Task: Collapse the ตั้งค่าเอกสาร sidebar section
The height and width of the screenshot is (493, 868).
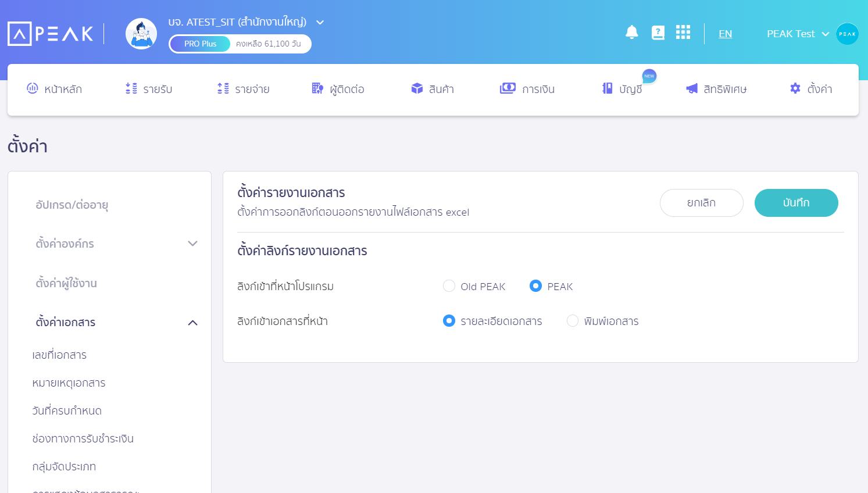Action: pos(192,323)
